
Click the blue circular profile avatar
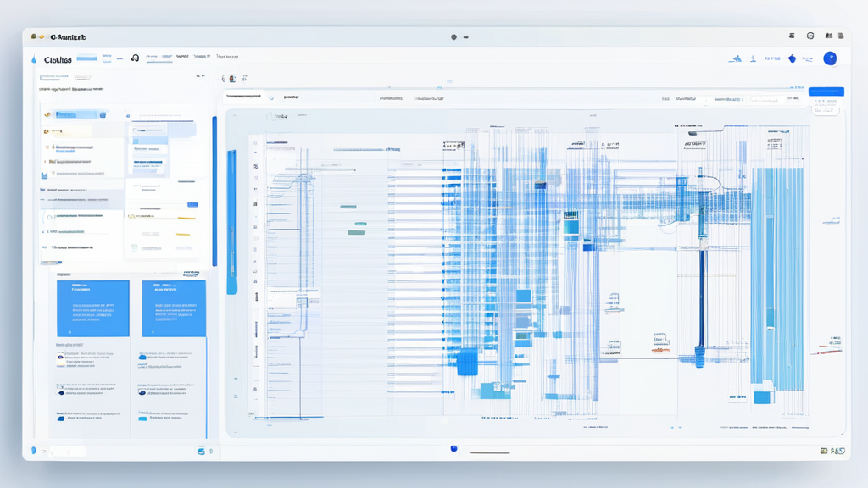830,58
